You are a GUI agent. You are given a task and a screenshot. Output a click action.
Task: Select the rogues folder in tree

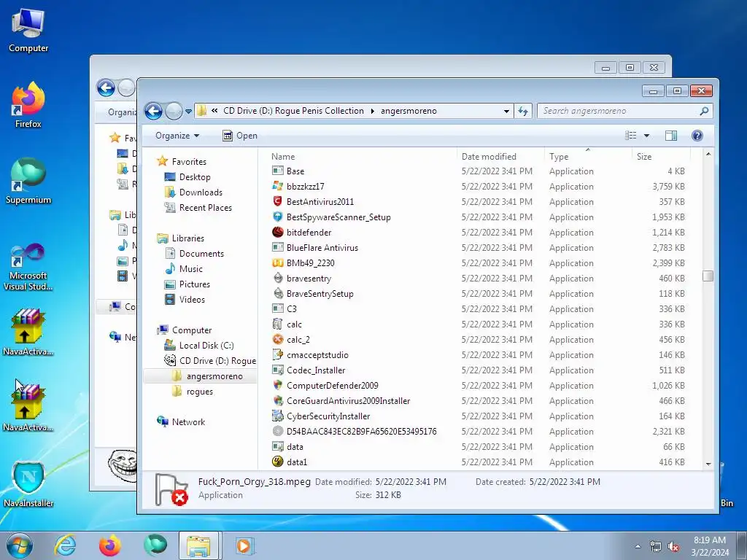tap(199, 392)
